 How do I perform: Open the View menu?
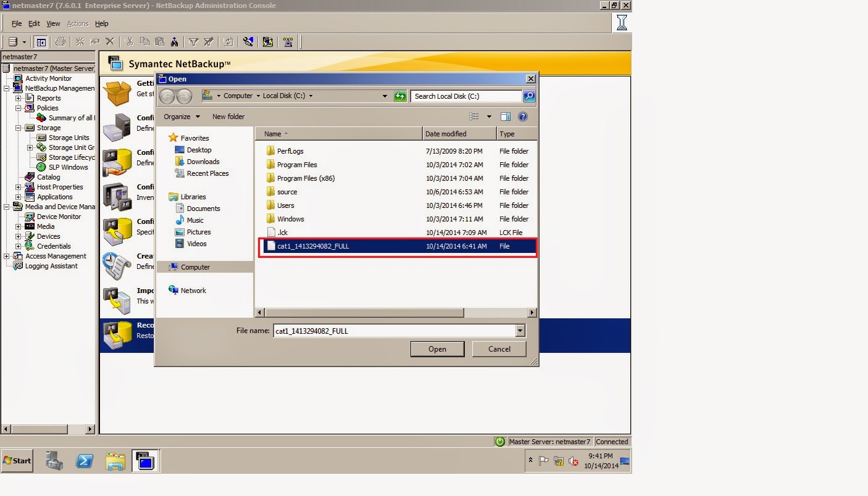53,23
